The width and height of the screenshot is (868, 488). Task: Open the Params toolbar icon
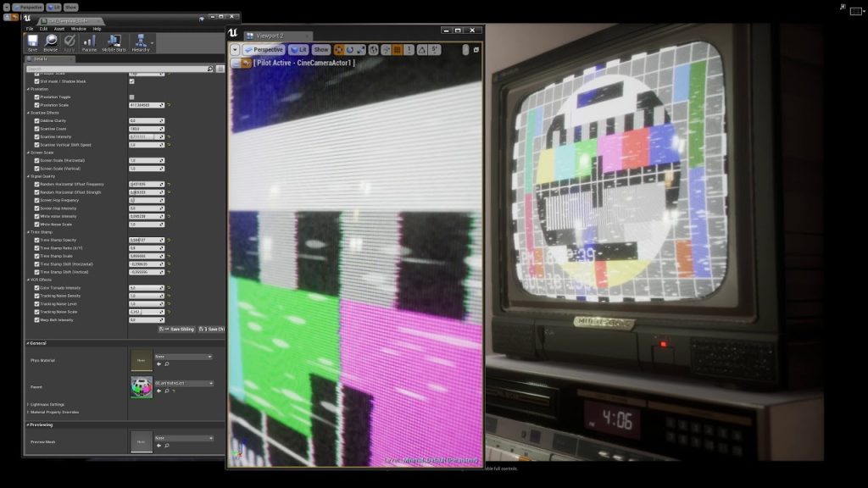coord(89,42)
